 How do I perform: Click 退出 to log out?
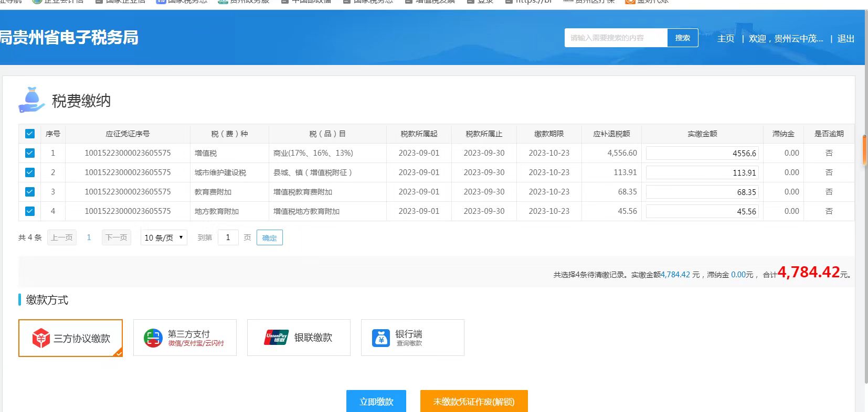click(845, 38)
